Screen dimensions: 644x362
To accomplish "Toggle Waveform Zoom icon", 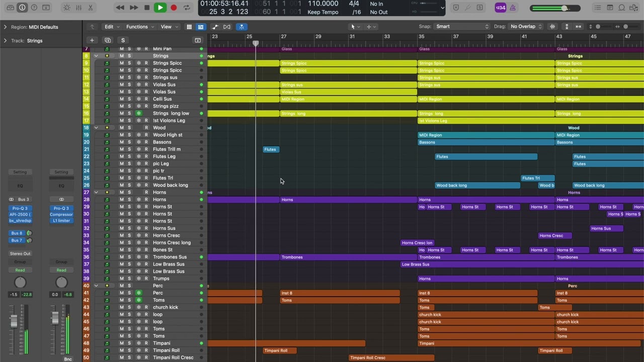I will coord(552,27).
